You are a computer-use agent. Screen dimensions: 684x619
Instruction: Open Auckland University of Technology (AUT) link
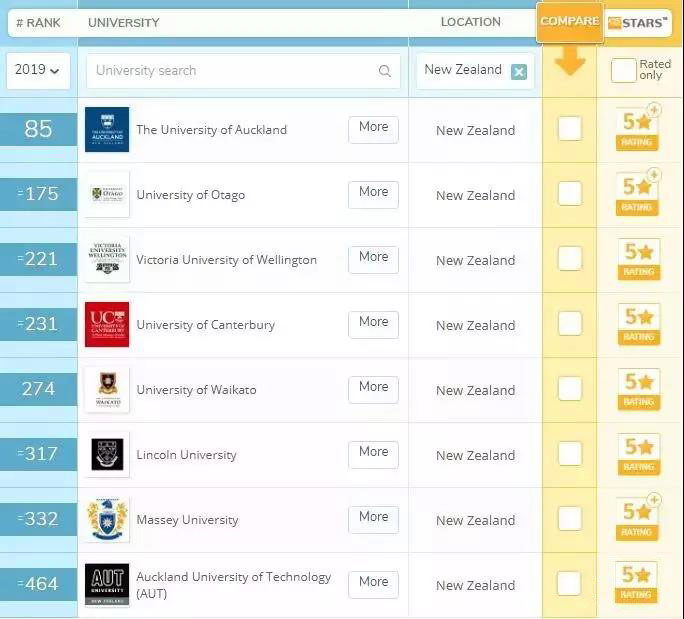(x=233, y=585)
